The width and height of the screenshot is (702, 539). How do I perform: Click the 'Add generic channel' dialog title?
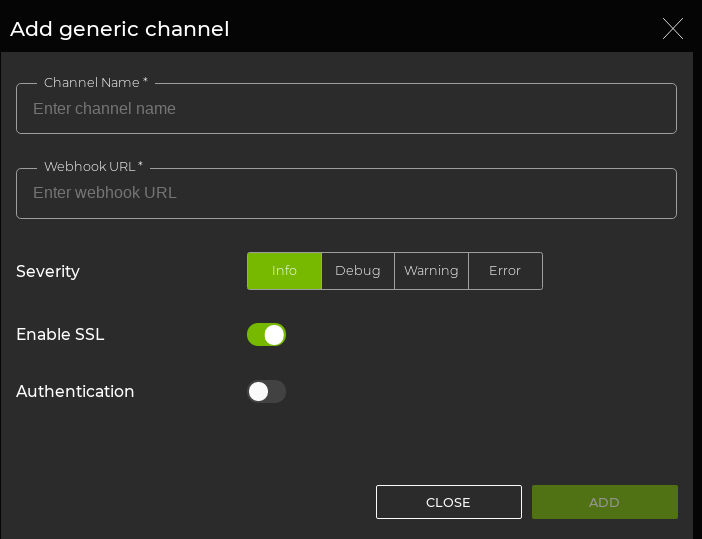[x=120, y=29]
